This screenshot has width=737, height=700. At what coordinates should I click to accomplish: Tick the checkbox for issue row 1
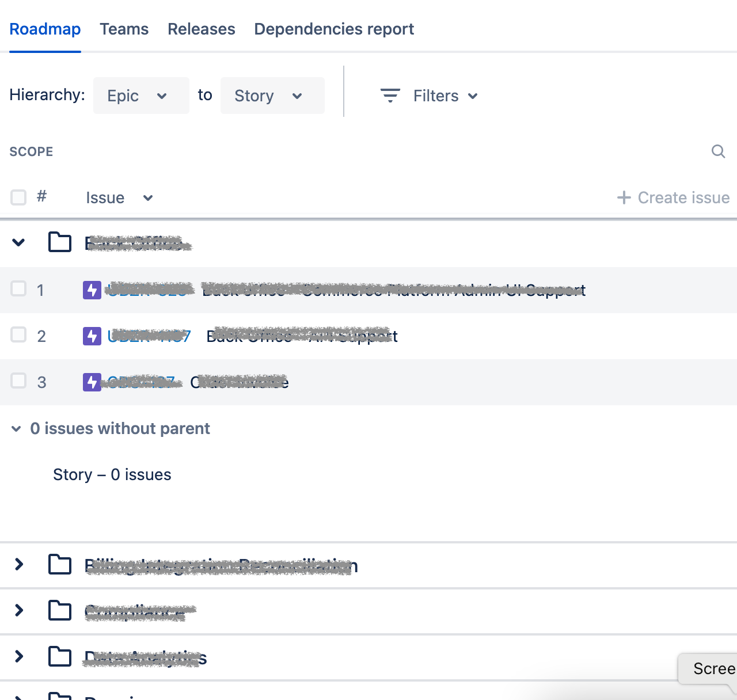click(x=18, y=290)
